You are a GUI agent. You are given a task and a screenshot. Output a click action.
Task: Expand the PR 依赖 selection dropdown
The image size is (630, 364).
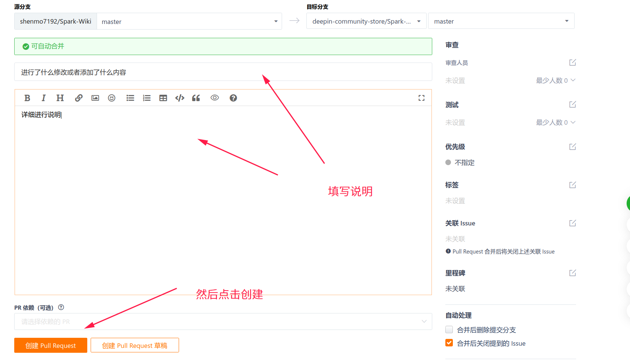click(x=223, y=322)
